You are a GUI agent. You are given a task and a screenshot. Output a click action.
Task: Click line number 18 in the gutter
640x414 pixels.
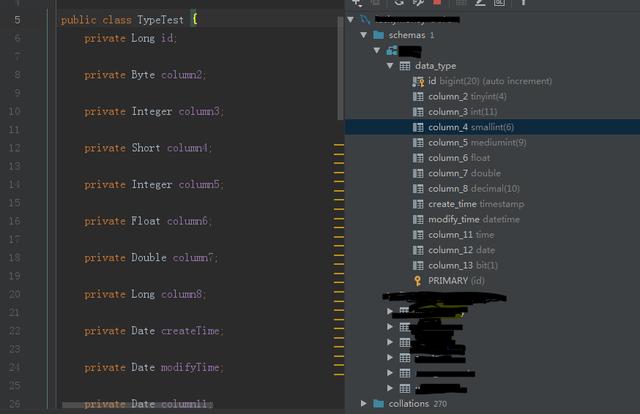tap(14, 258)
